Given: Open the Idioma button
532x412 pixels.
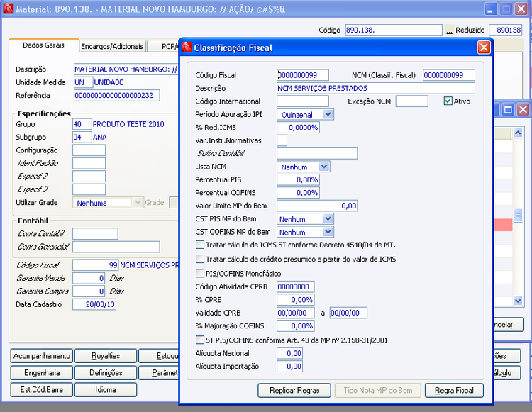Looking at the screenshot, I should tap(106, 389).
